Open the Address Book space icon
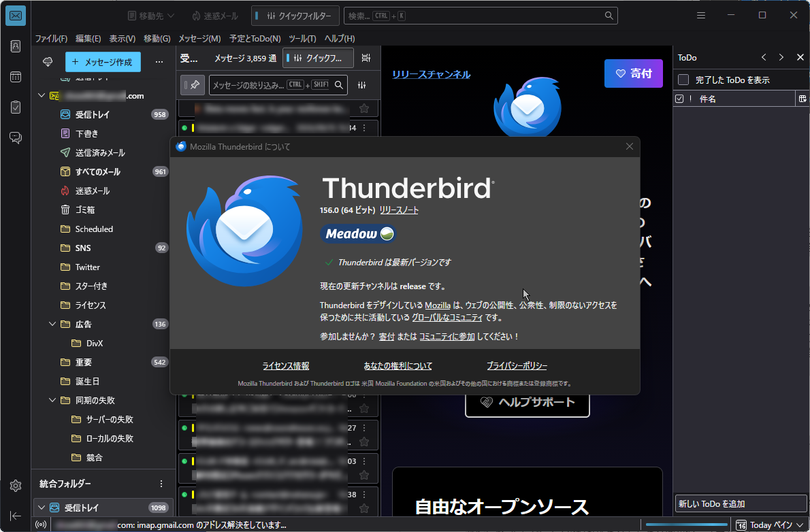Viewport: 810px width, 532px height. coord(16,46)
